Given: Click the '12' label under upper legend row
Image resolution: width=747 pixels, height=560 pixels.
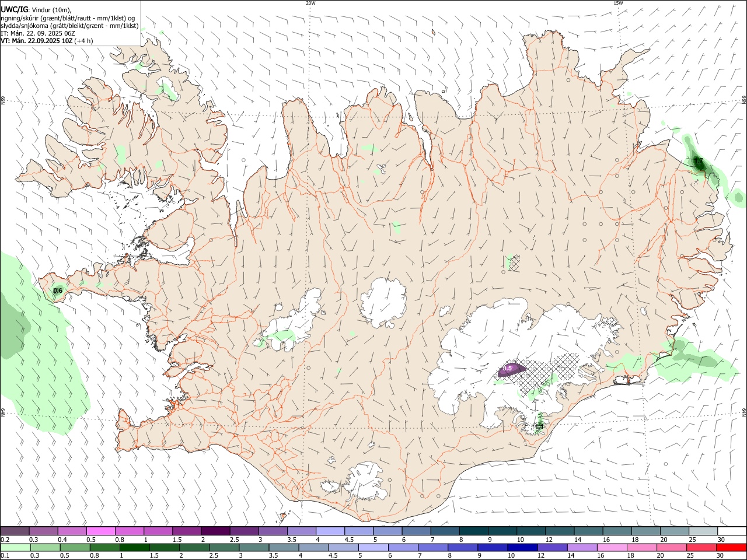Looking at the screenshot, I should pyautogui.click(x=549, y=540).
